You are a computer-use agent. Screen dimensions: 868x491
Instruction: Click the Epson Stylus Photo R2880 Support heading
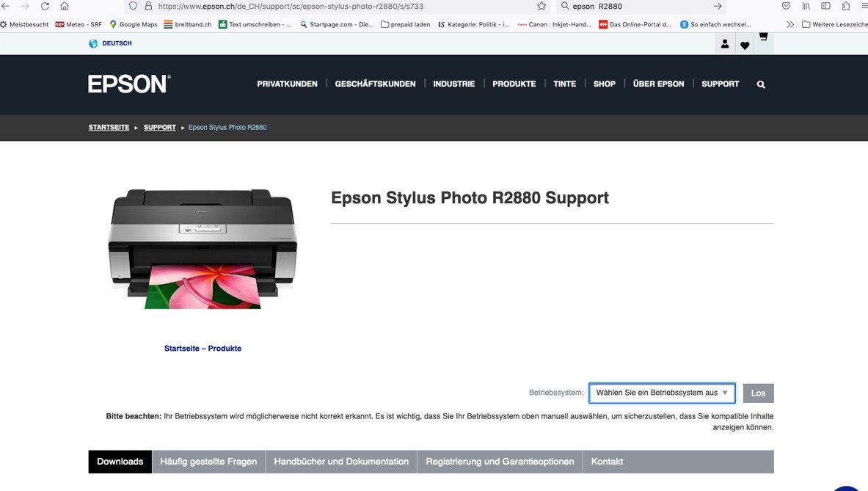click(470, 197)
